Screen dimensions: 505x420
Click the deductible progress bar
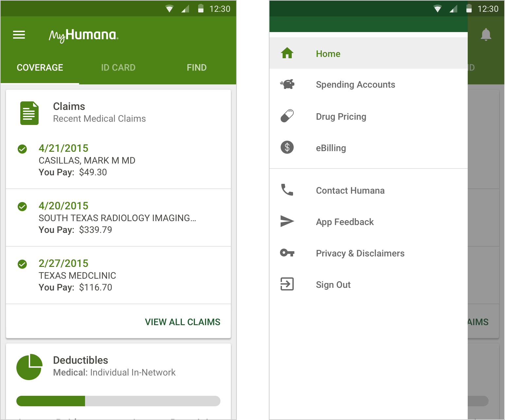point(118,401)
